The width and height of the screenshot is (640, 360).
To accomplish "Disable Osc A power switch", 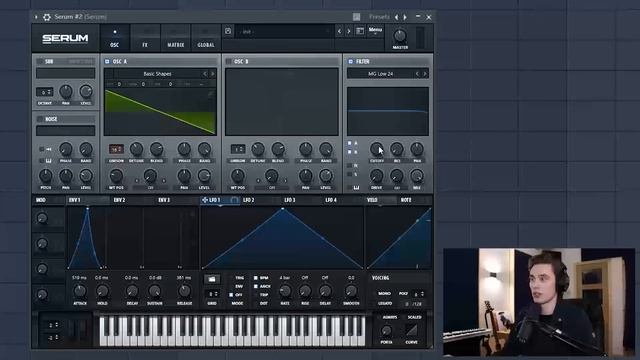I will coord(107,62).
